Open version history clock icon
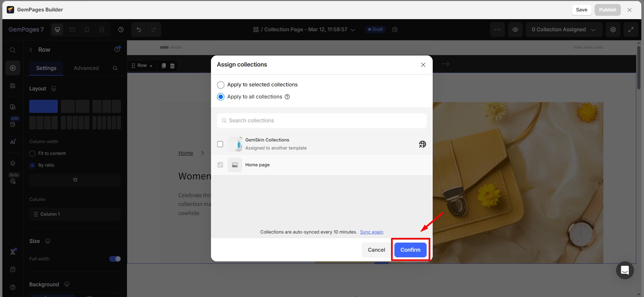 coord(121,30)
